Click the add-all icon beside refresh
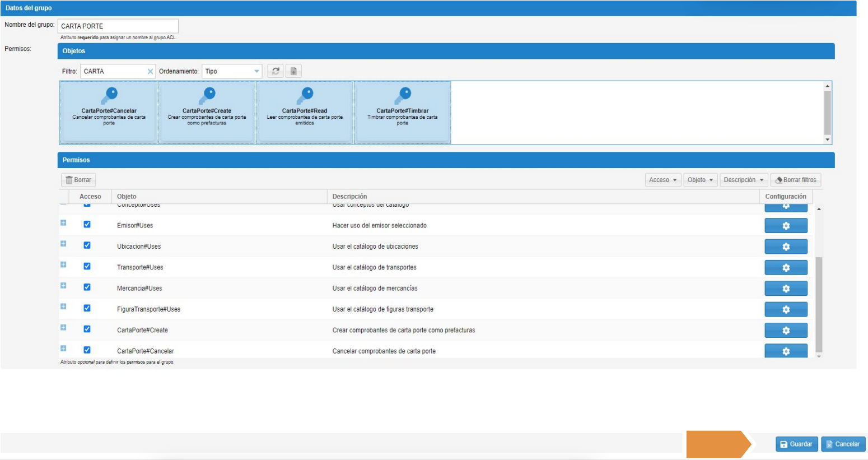This screenshot has width=868, height=460. (x=293, y=71)
